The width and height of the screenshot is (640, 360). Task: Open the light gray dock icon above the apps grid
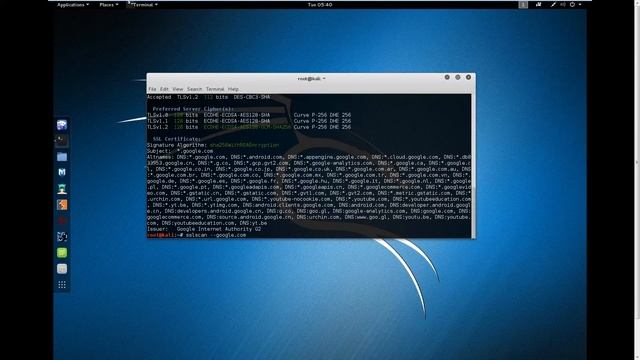62,269
